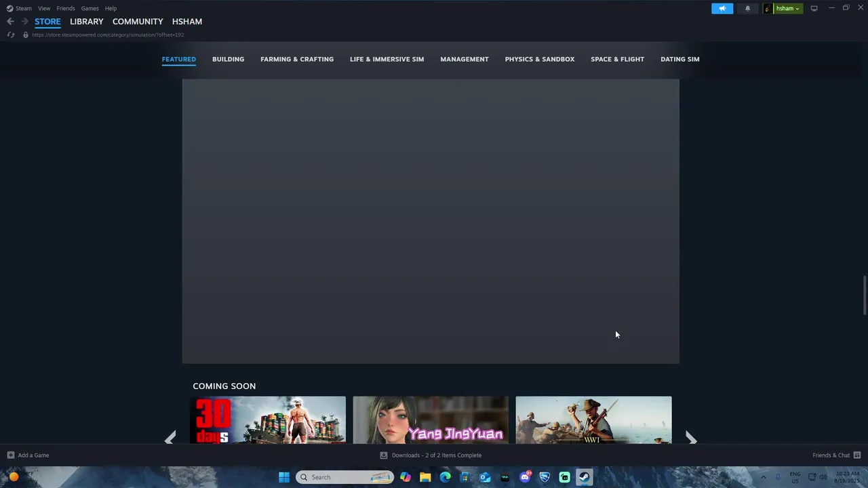868x488 pixels.
Task: Open the Games menu
Action: pyautogui.click(x=90, y=8)
